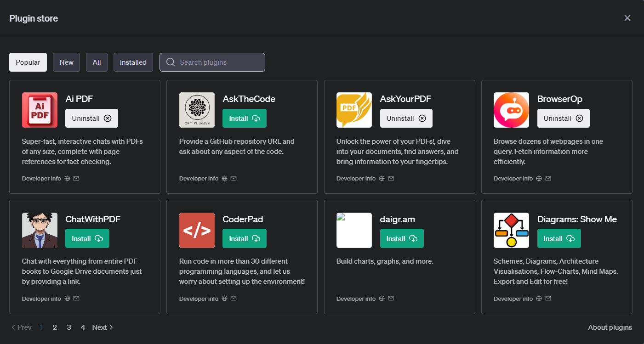Open AskYourPDF developer email icon

coord(391,178)
